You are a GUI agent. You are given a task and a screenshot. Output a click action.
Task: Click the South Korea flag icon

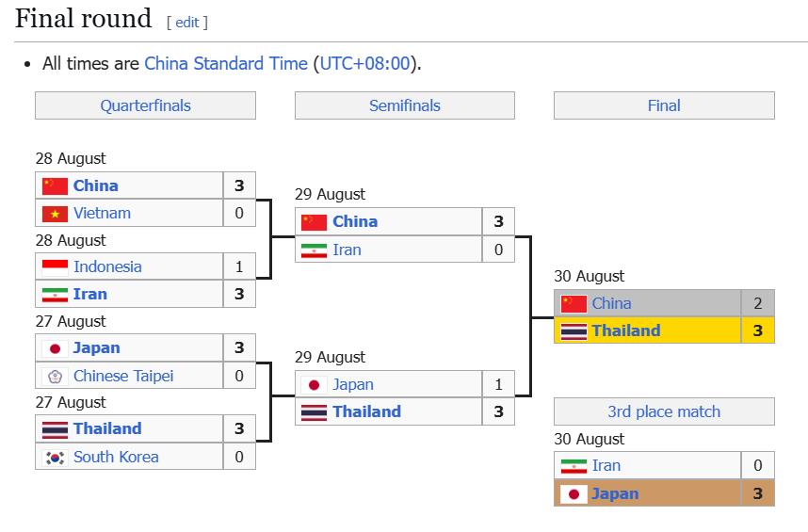[55, 457]
